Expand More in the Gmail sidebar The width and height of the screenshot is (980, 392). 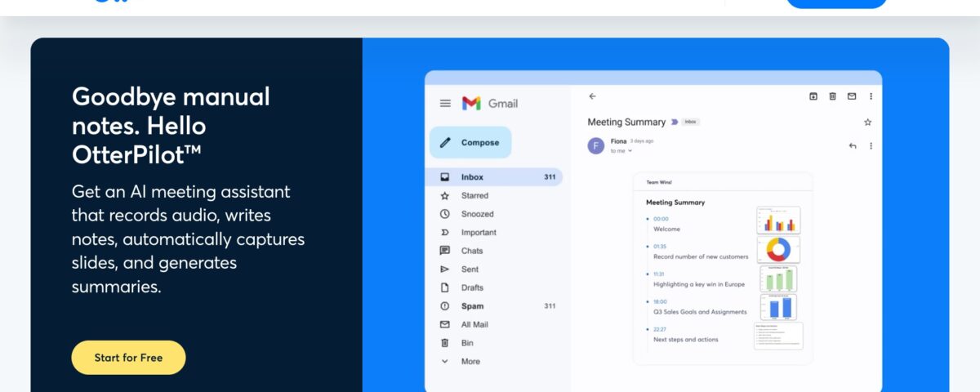point(470,361)
